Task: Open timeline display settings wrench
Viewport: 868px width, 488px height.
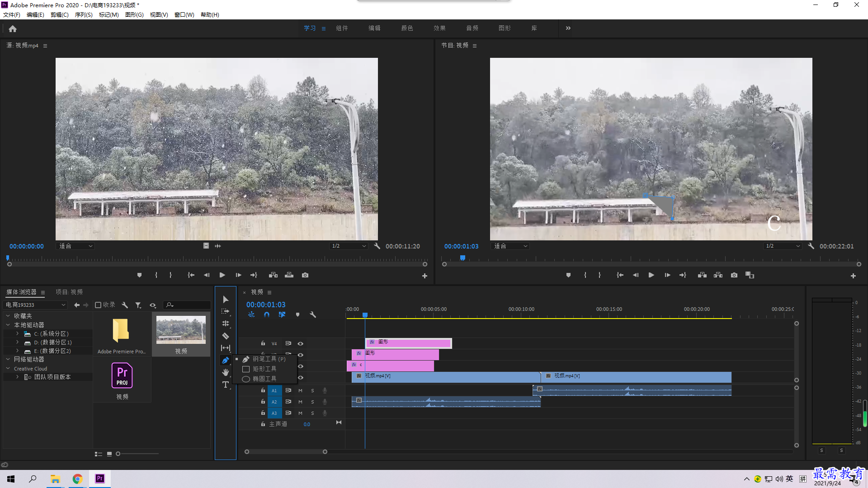Action: pyautogui.click(x=313, y=314)
